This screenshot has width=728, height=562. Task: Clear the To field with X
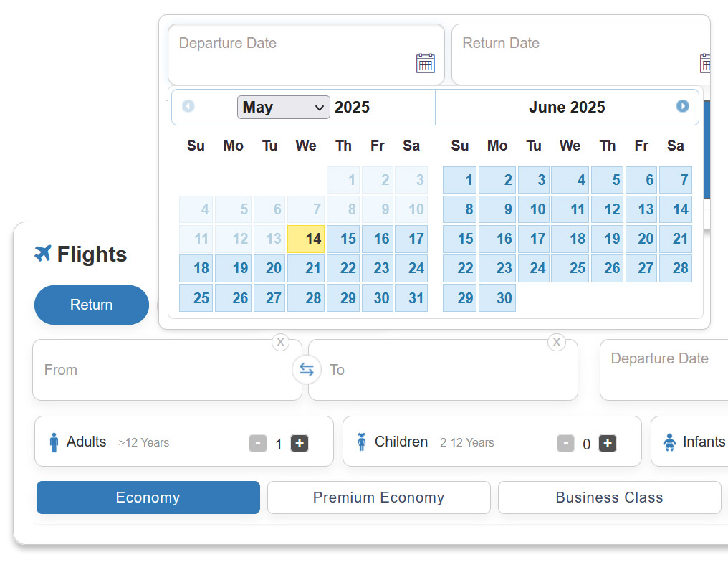(x=557, y=343)
